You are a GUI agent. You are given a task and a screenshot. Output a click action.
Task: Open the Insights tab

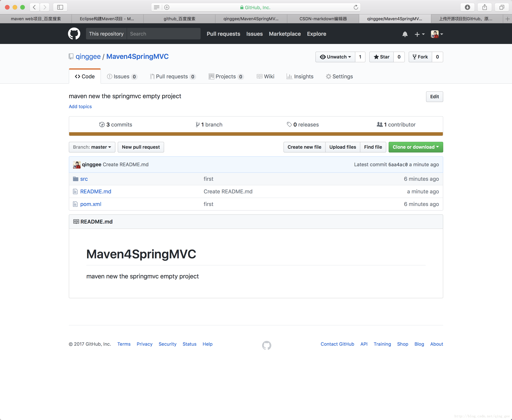coord(300,76)
